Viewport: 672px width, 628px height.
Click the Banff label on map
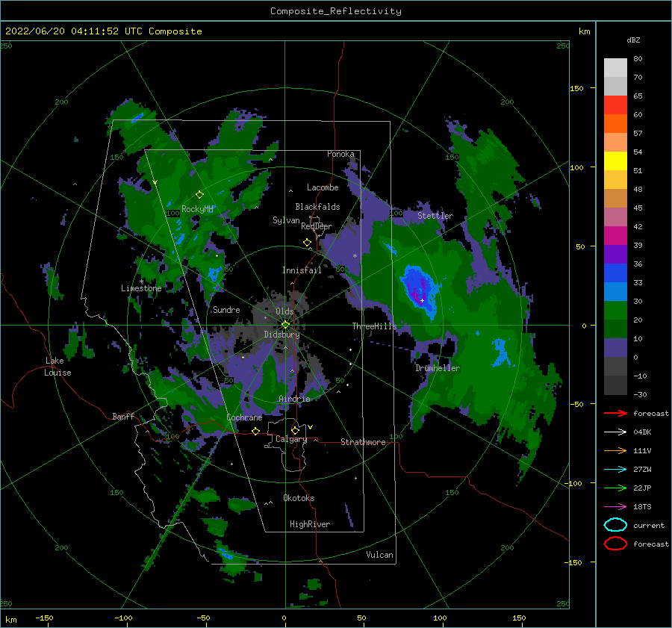[x=123, y=416]
